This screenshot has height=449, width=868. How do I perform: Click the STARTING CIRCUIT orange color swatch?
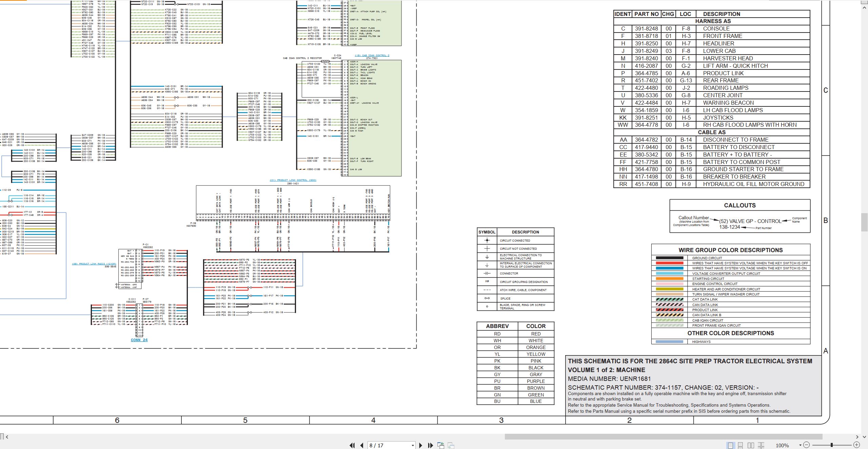click(x=669, y=279)
